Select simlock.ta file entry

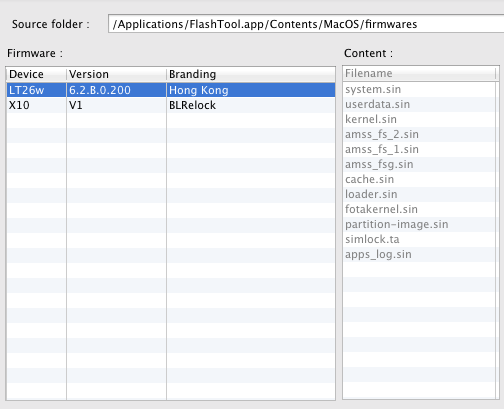point(419,239)
